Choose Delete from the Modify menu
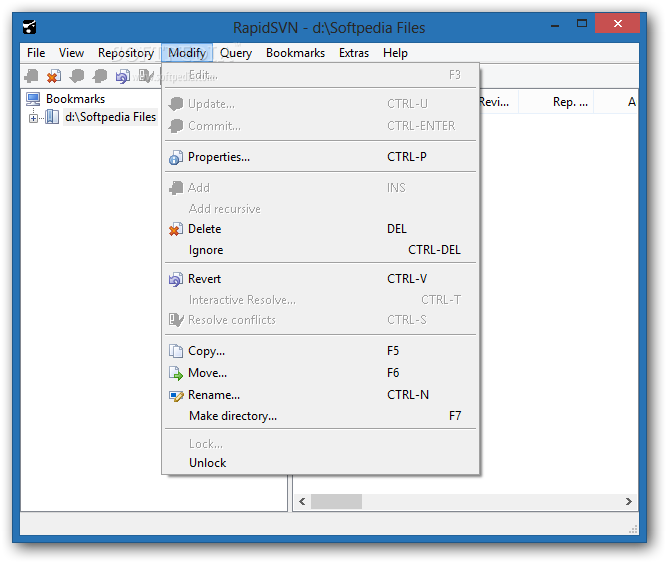This screenshot has width=667, height=563. [320, 229]
